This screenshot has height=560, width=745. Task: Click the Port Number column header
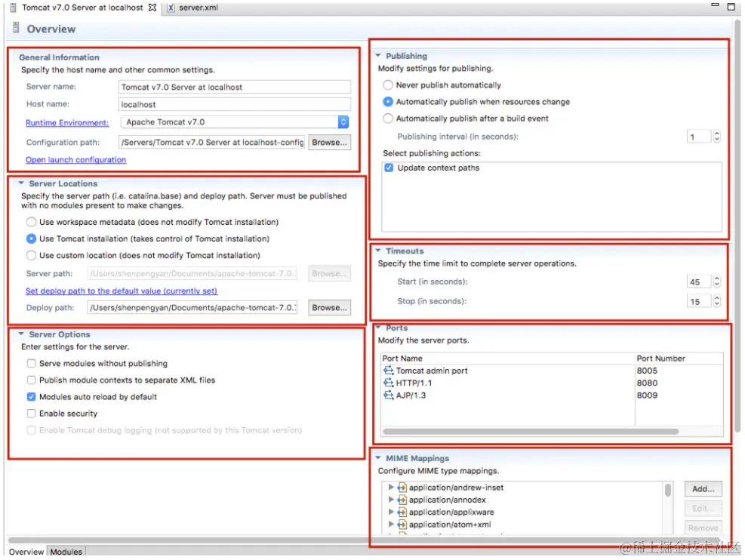tap(679, 358)
